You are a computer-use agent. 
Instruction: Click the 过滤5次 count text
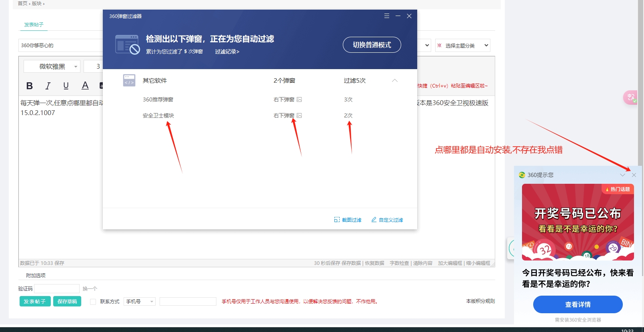[x=355, y=80]
